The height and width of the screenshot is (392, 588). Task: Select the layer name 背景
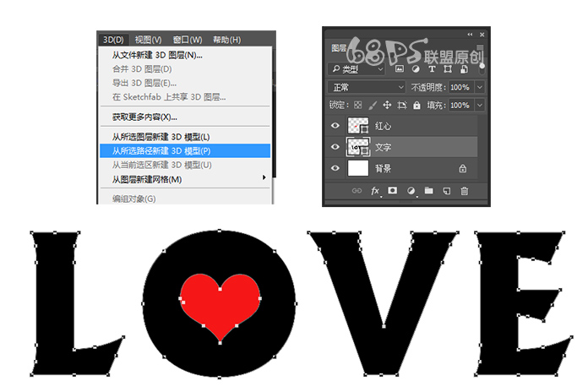(x=383, y=168)
